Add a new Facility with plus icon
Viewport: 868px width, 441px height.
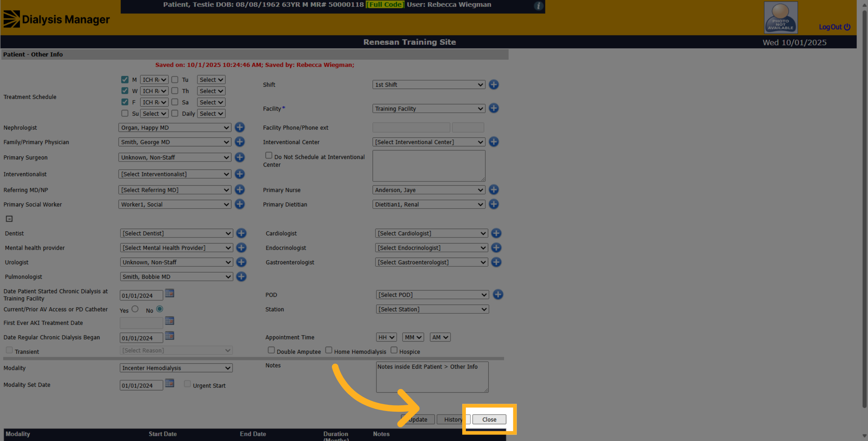(494, 108)
